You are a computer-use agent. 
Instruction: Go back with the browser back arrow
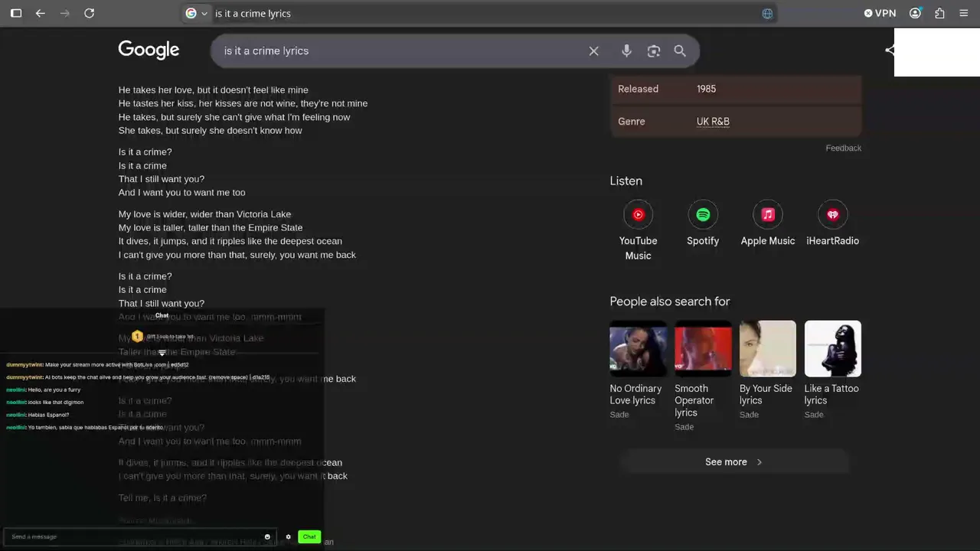(41, 13)
